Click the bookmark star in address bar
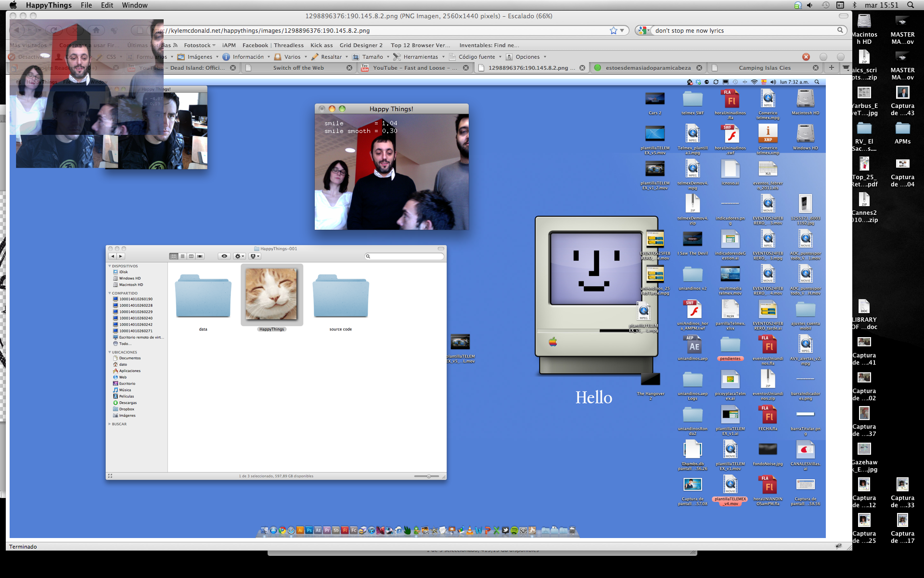The height and width of the screenshot is (578, 924). tap(613, 30)
